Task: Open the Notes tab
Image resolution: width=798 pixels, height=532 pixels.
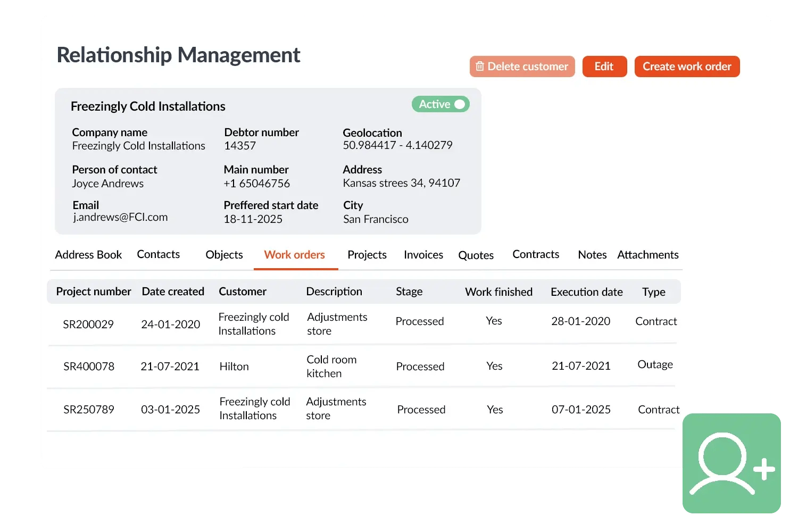Action: point(592,255)
